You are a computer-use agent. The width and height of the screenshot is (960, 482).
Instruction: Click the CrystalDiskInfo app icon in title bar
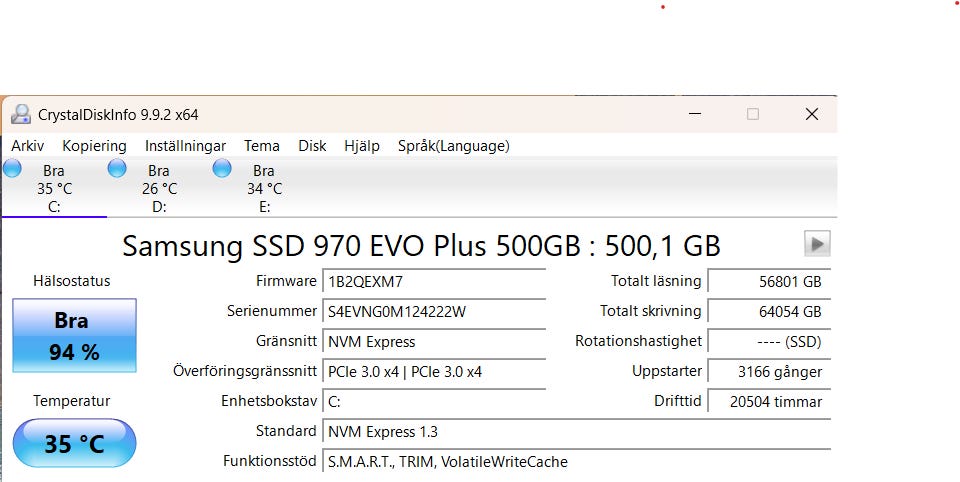tap(21, 114)
